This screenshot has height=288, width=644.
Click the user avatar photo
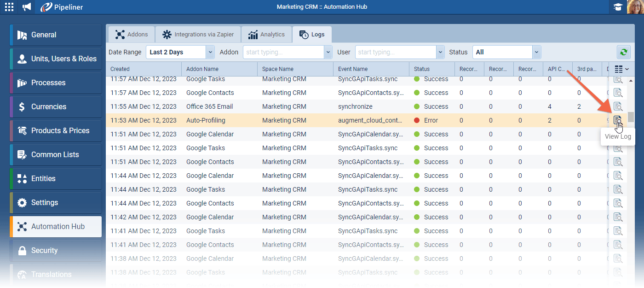click(635, 7)
